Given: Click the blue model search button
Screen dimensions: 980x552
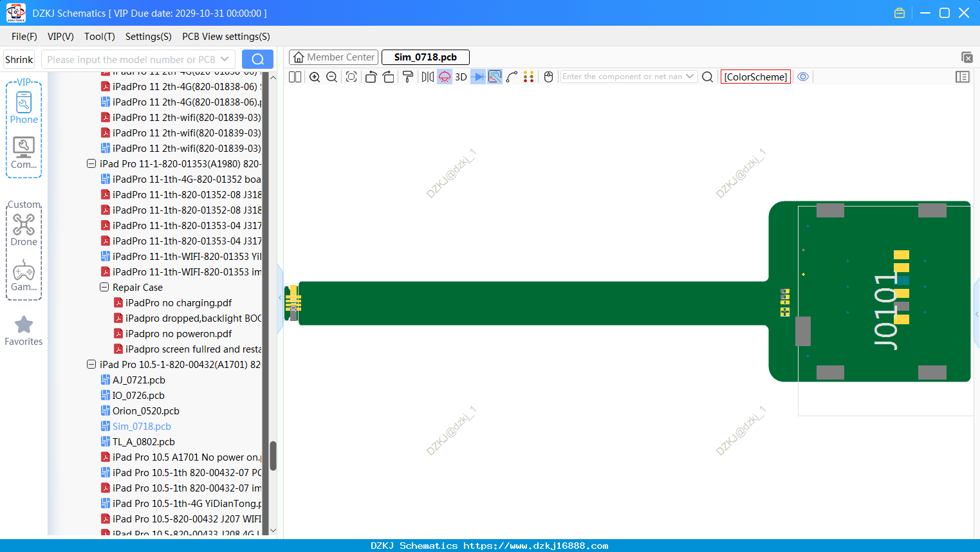Looking at the screenshot, I should (257, 59).
